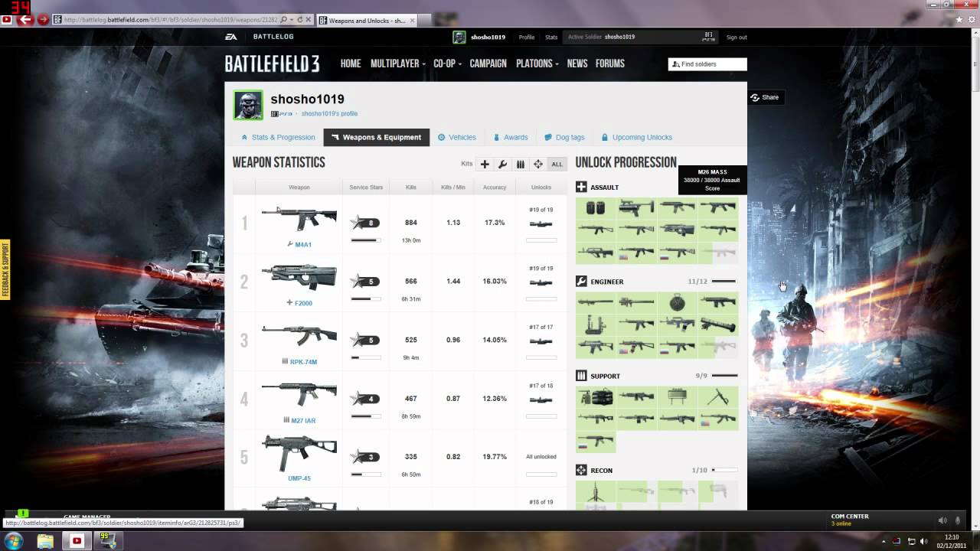Open address bar search dropdown arrow
The image size is (980, 551).
290,20
